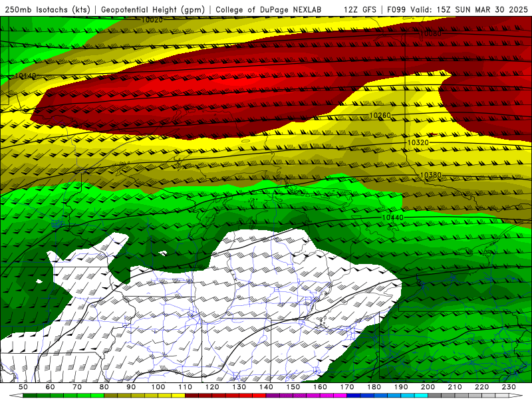The image size is (532, 399).
Task: Click the 180 value on the color scale
Action: (374, 387)
